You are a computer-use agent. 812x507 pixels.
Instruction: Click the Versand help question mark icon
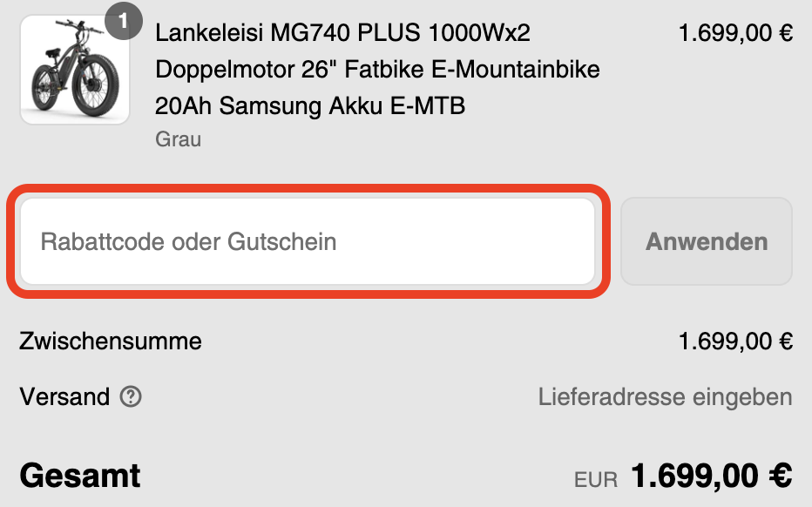coord(131,396)
